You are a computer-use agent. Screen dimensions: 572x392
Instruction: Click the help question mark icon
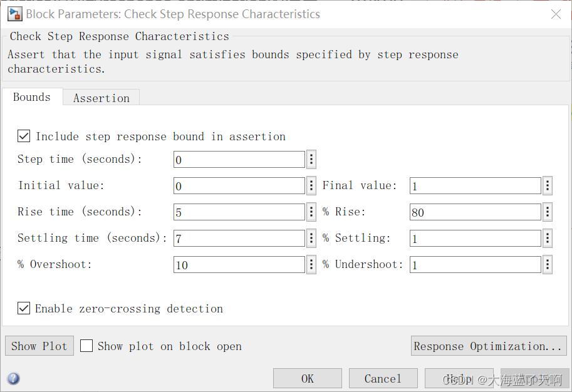(13, 378)
